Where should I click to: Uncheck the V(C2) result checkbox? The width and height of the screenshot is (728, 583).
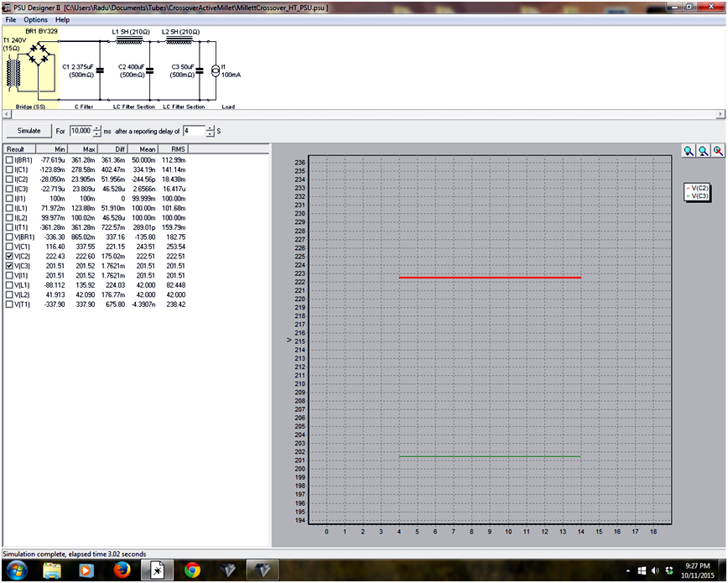[9, 256]
